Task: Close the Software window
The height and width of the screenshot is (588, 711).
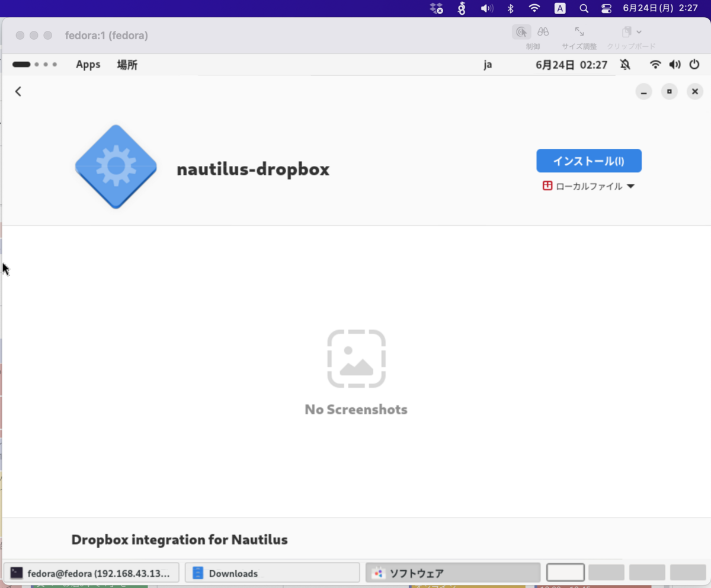Action: (695, 91)
